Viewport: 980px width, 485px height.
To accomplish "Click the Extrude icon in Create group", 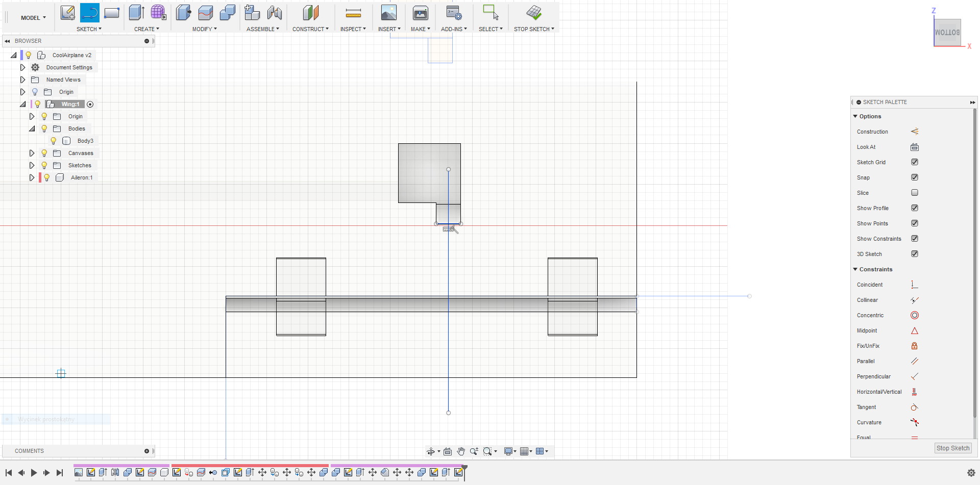I will [x=136, y=13].
